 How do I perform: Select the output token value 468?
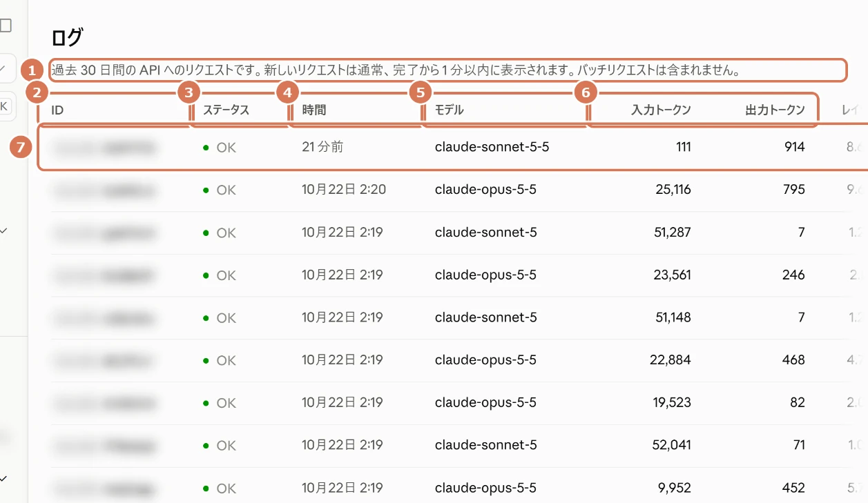click(794, 360)
